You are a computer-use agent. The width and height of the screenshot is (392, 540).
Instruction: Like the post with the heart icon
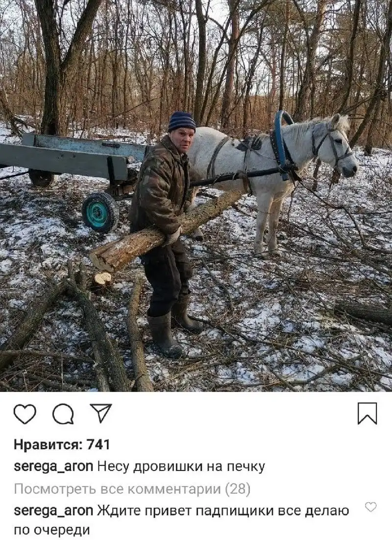[x=25, y=414]
